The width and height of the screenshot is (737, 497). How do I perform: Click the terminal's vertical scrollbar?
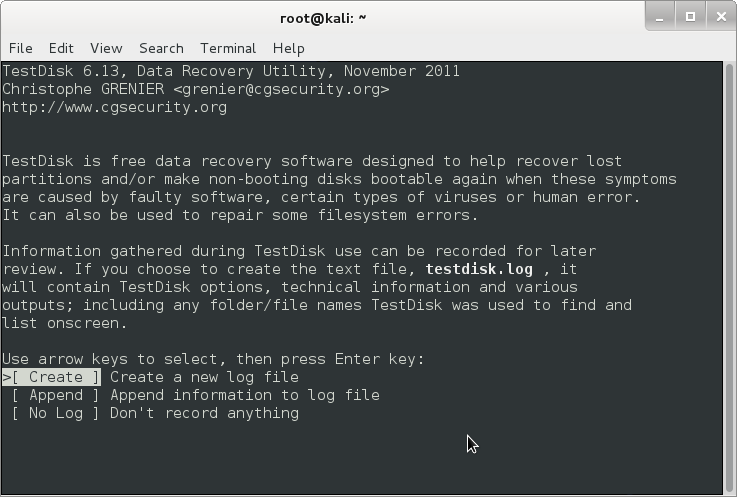pos(729,277)
